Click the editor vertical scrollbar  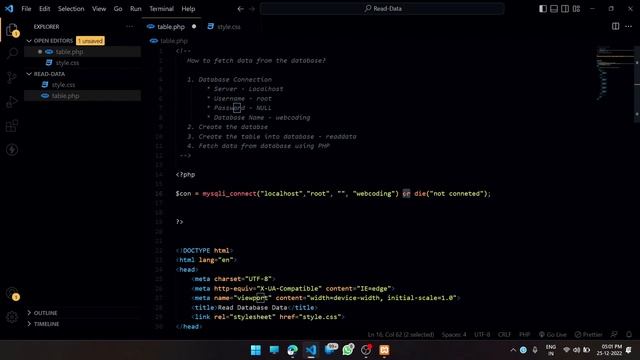[637, 85]
